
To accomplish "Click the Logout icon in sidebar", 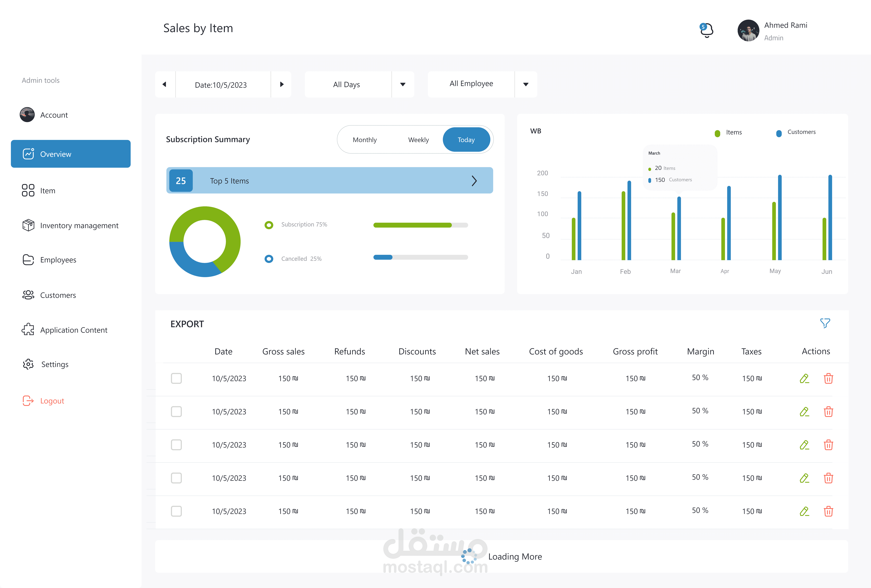I will coord(28,401).
